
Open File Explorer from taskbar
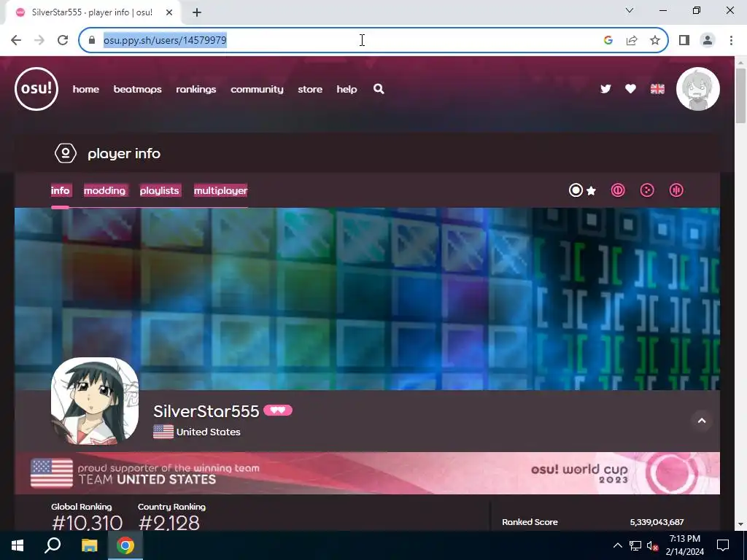[89, 545]
